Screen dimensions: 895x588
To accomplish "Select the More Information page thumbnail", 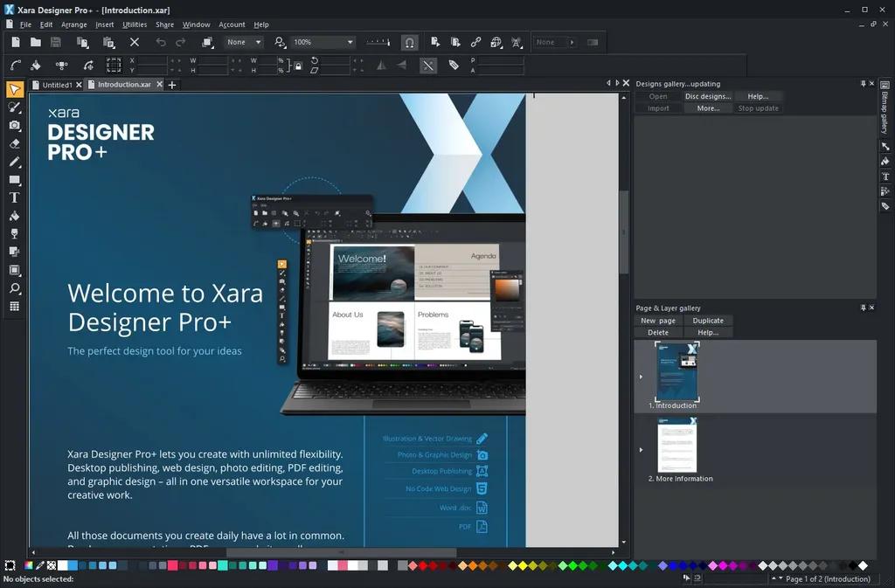I will click(x=677, y=445).
